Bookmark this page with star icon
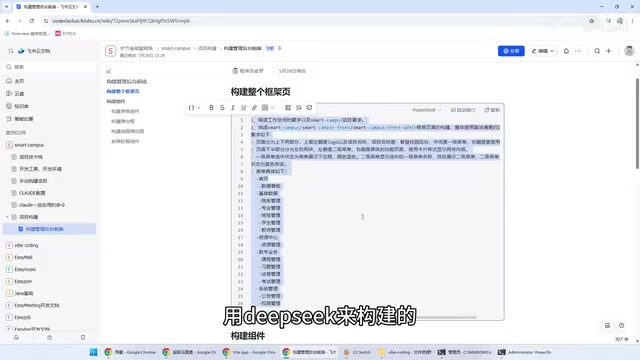The width and height of the screenshot is (640, 360). 591,21
